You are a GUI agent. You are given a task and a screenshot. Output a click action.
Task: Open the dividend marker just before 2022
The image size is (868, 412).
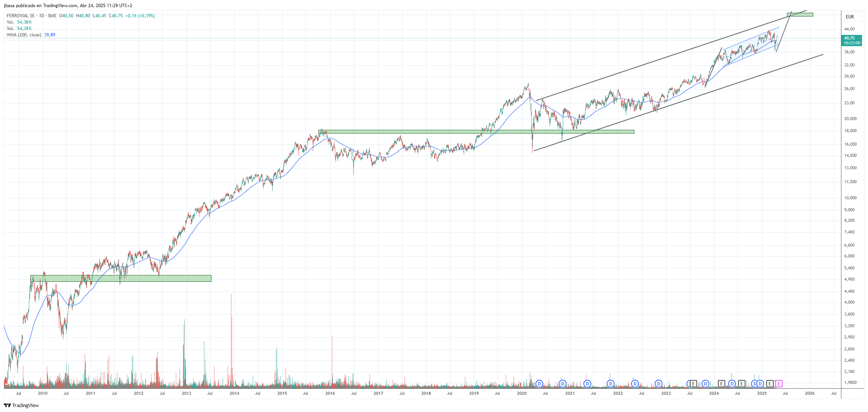[610, 383]
